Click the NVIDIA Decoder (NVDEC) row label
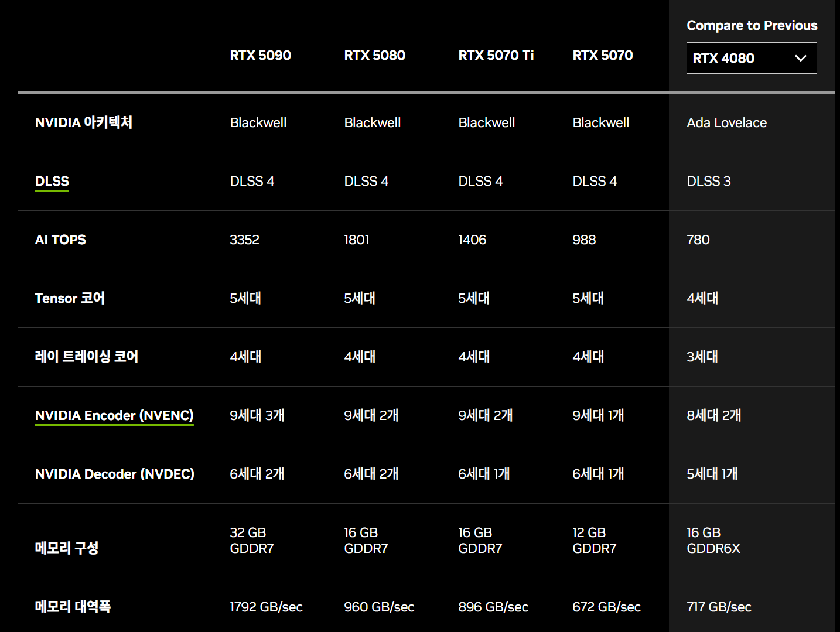The image size is (840, 632). 115,474
